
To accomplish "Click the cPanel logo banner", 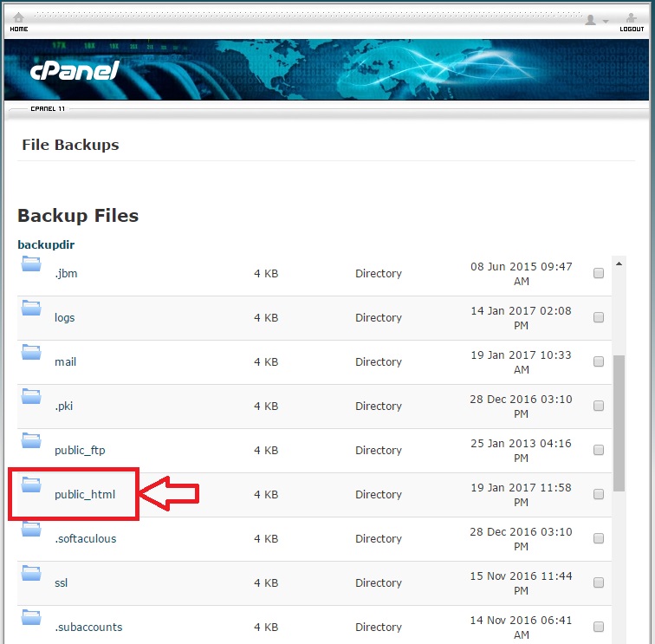I will click(75, 70).
